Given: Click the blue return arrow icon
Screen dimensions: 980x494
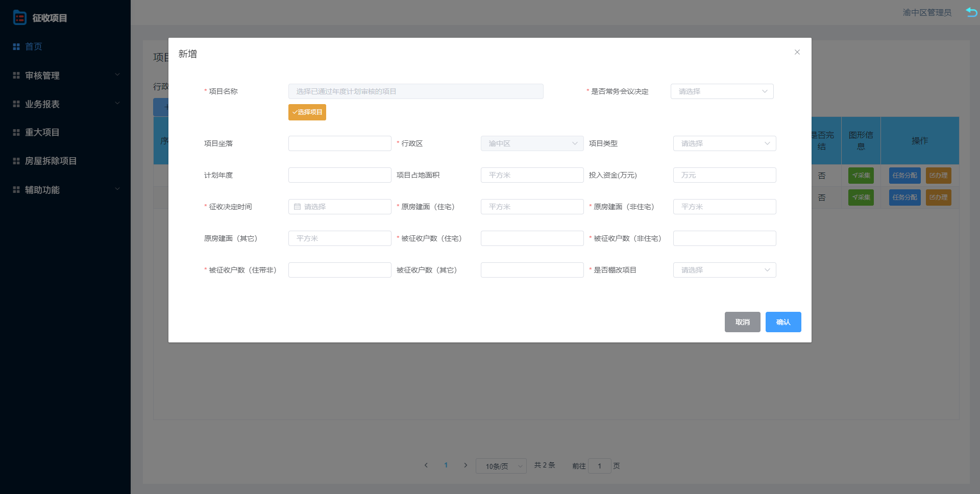Looking at the screenshot, I should click(971, 12).
